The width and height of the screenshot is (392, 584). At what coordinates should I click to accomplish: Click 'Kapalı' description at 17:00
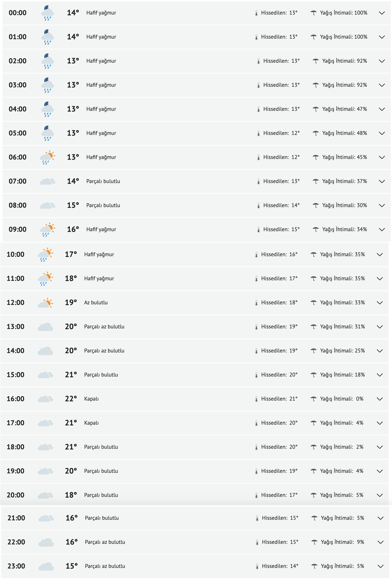(x=91, y=423)
